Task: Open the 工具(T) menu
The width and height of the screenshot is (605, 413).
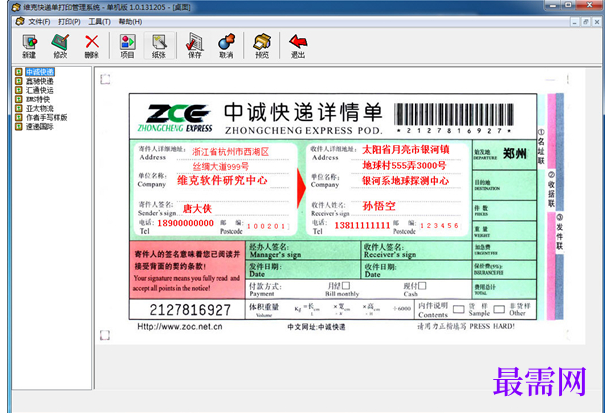Action: click(100, 22)
